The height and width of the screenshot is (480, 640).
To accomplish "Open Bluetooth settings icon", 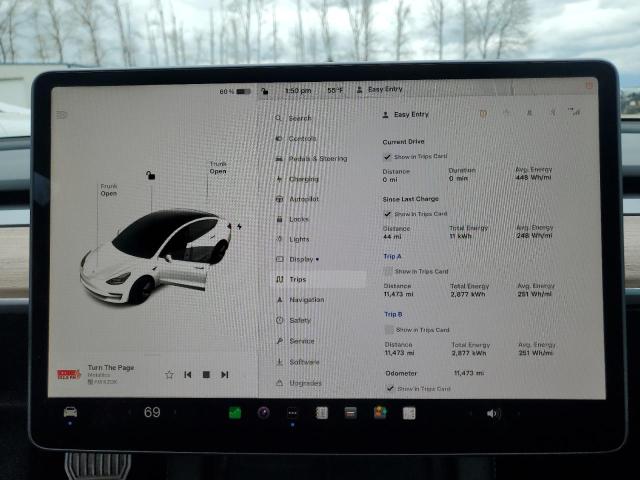I will [553, 112].
